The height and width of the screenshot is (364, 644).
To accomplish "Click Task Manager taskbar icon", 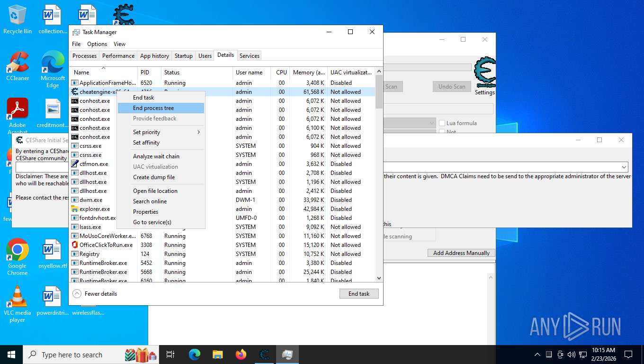I will (287, 355).
